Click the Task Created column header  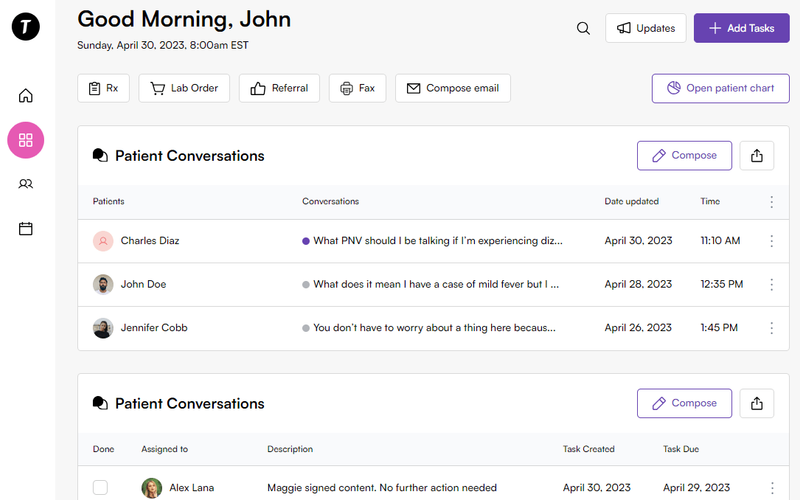(x=589, y=449)
